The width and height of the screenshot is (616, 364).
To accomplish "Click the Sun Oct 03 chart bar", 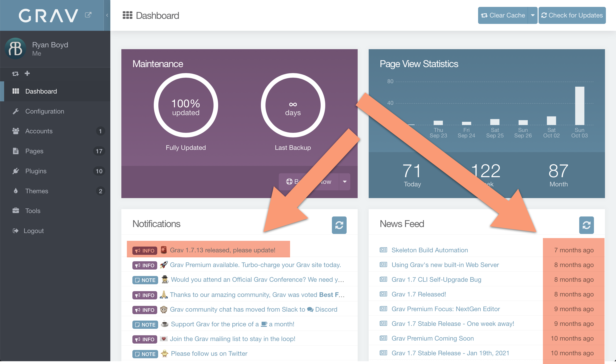I will (579, 106).
